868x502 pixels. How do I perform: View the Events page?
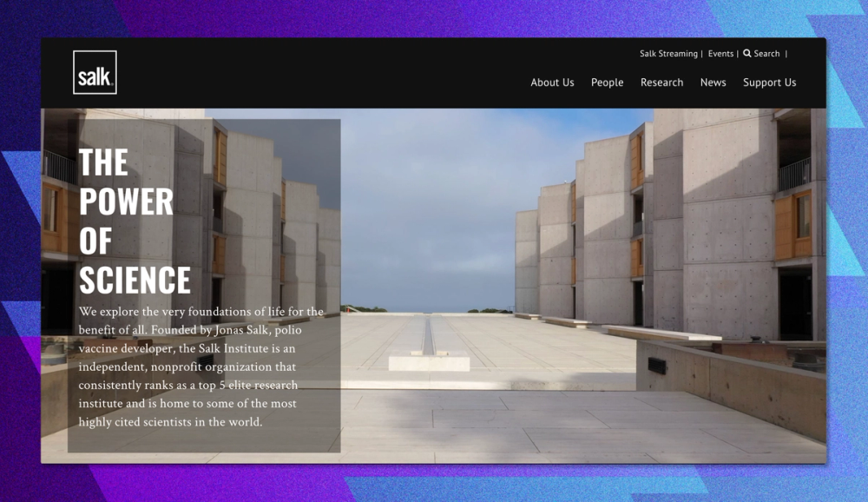720,53
